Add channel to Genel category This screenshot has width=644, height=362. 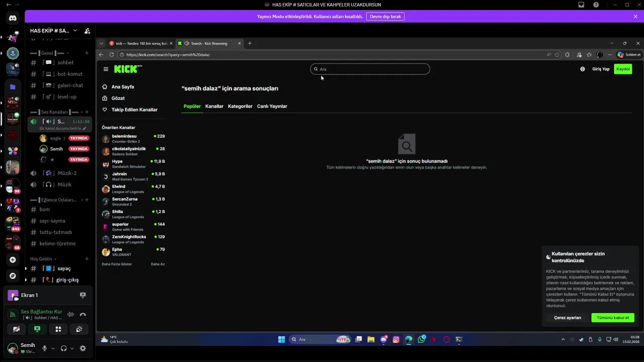click(87, 53)
